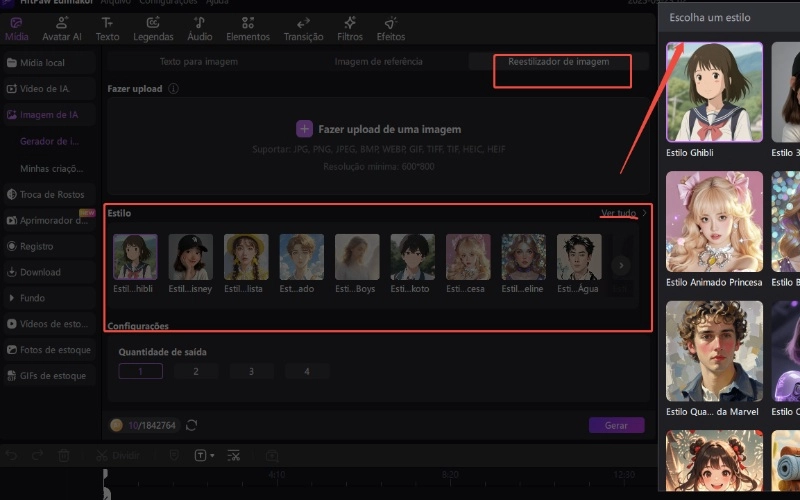The height and width of the screenshot is (500, 800).
Task: Select the 'Esti...Água' style thumbnail
Action: [579, 257]
